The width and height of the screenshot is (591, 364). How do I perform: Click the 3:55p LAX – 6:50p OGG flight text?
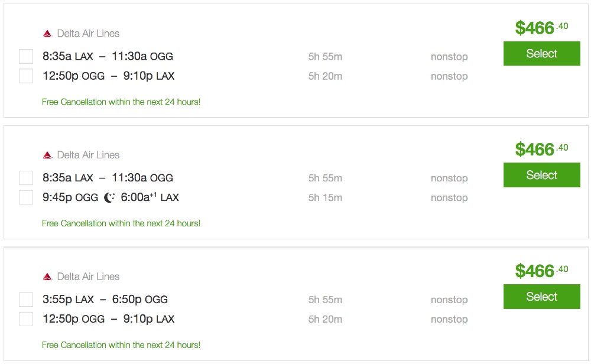click(105, 300)
